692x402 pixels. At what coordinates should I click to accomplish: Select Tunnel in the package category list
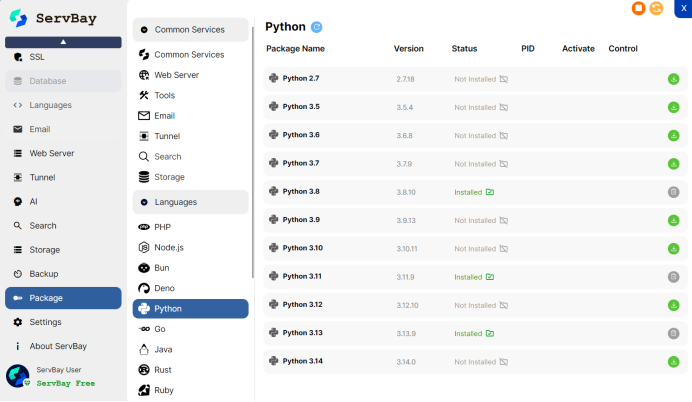coord(191,136)
